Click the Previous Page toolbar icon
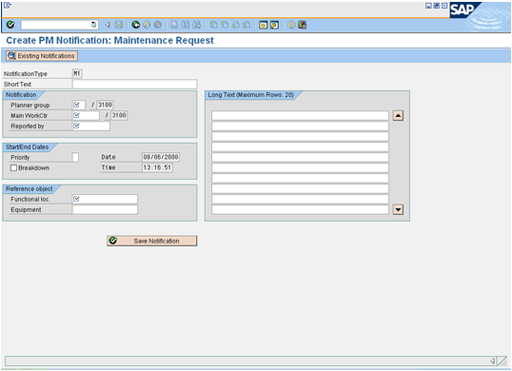 coord(225,25)
